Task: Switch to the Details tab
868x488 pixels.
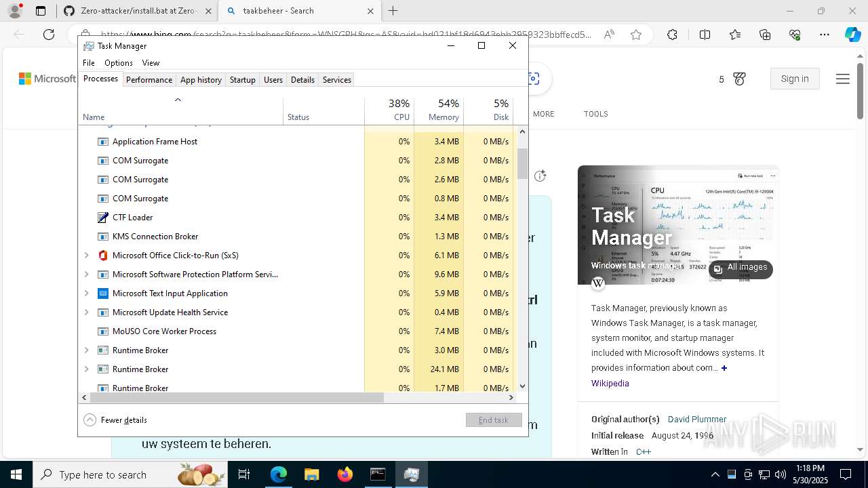Action: coord(302,79)
